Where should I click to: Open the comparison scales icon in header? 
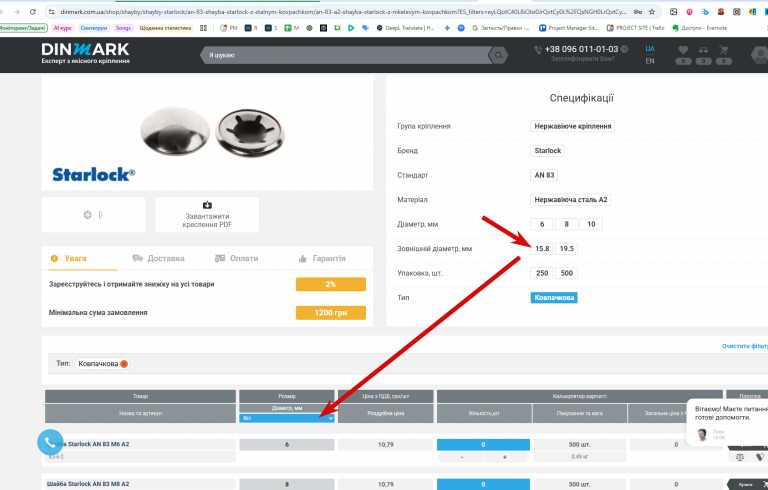point(703,50)
